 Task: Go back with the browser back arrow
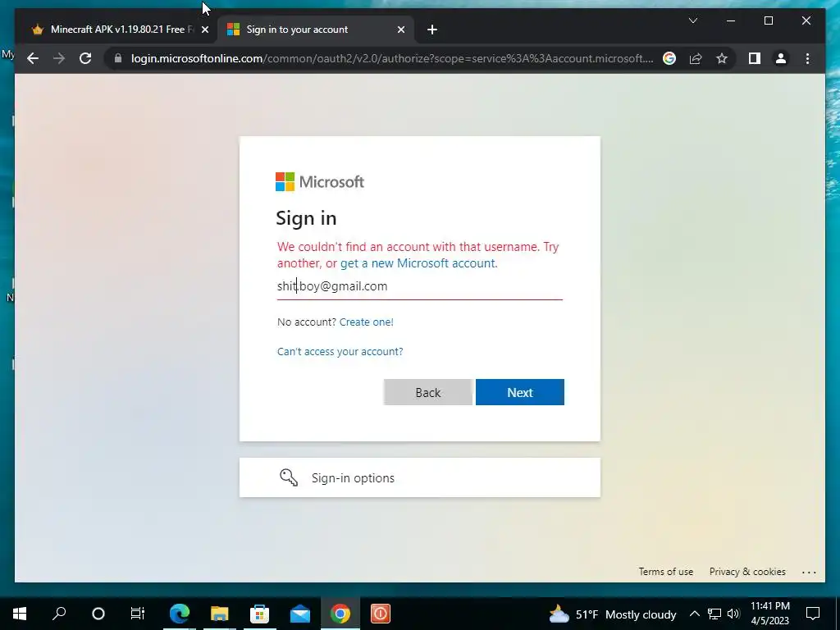click(33, 58)
